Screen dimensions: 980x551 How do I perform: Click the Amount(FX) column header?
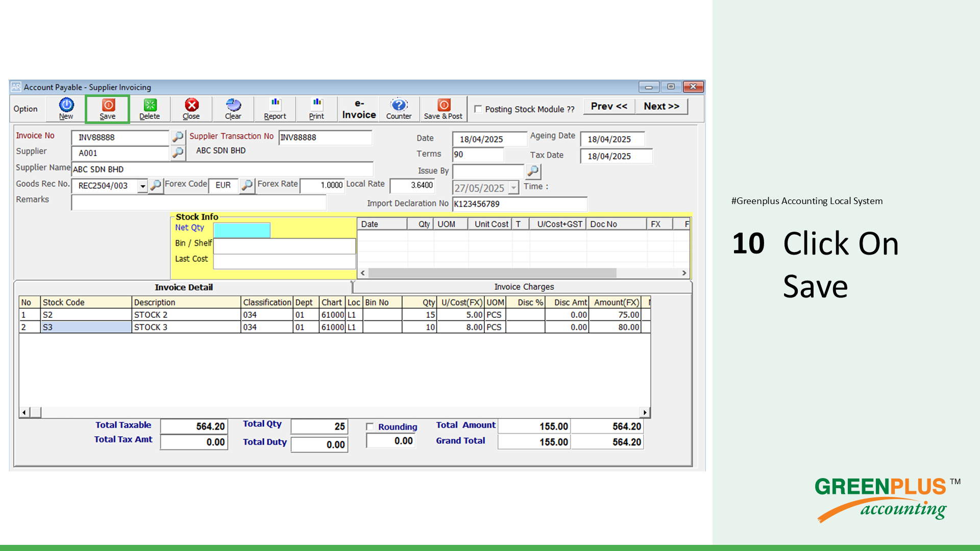[615, 303]
